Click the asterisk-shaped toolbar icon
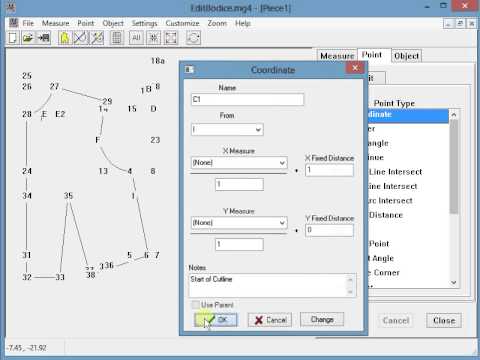This screenshot has height=360, width=480. [154, 38]
